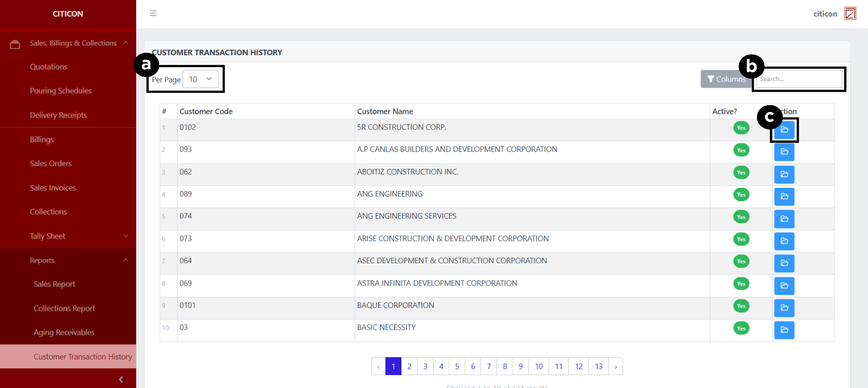Open folder action for ANG ENGINEERING row 089
Screen dimensions: 868x388
coord(784,197)
